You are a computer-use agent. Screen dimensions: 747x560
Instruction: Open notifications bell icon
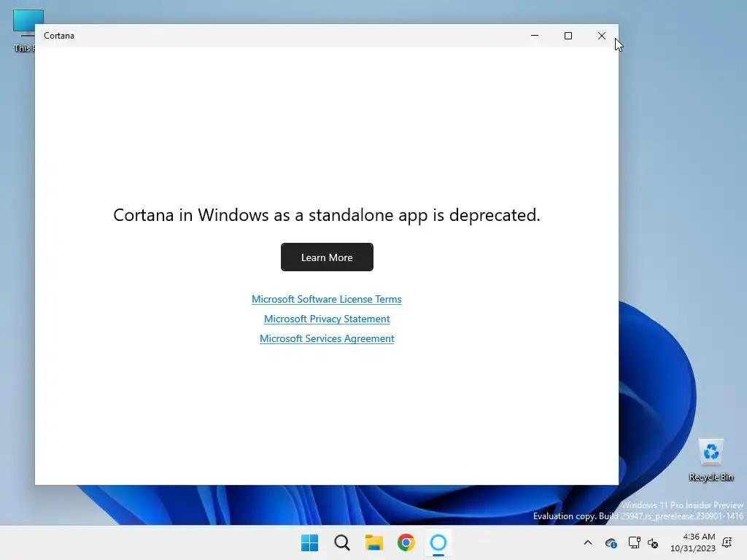[727, 542]
